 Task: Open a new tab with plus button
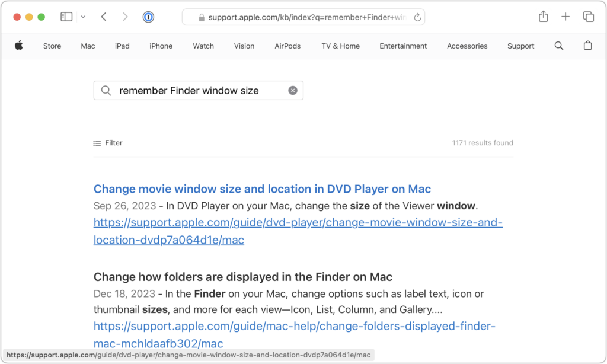[566, 17]
